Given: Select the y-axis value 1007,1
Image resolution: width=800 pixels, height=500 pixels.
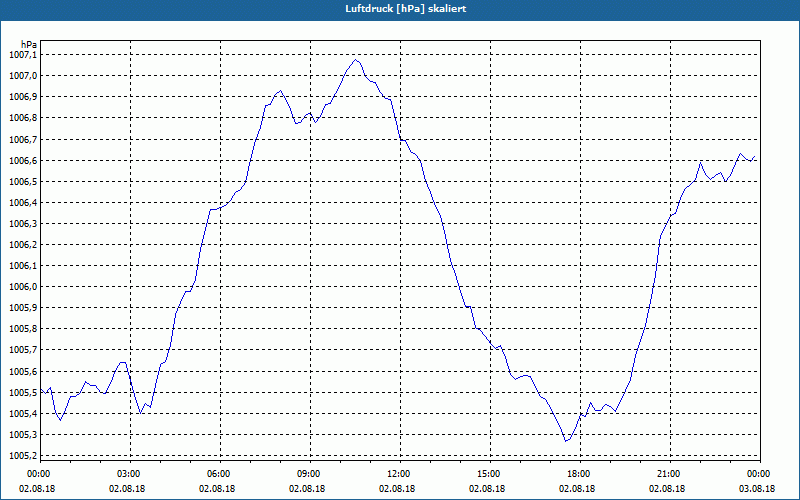Looking at the screenshot, I should coord(23,55).
